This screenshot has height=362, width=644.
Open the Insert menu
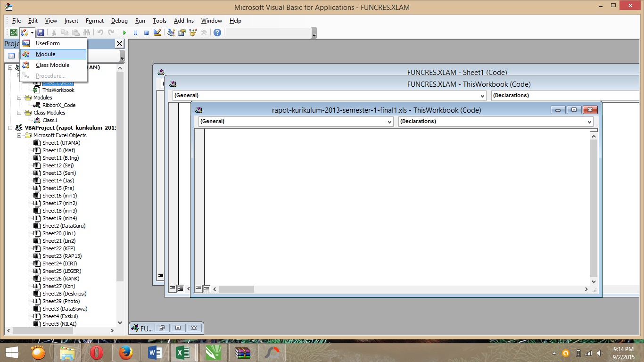72,21
